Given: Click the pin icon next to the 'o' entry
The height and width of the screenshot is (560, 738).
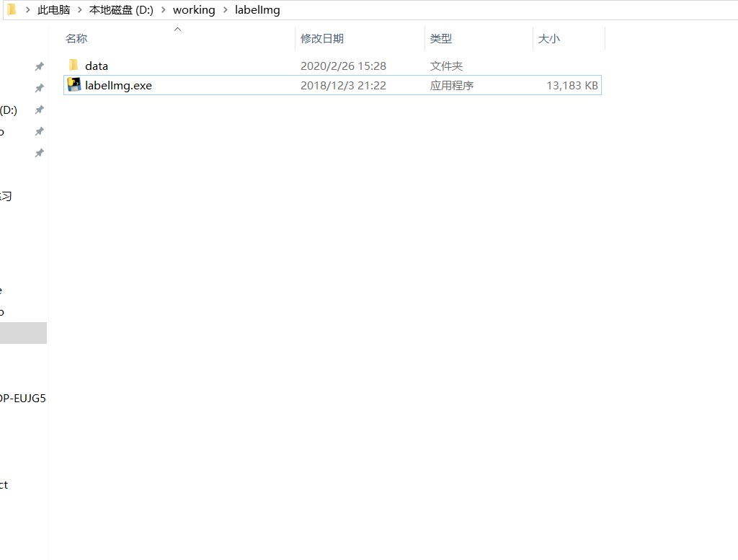Looking at the screenshot, I should point(40,131).
